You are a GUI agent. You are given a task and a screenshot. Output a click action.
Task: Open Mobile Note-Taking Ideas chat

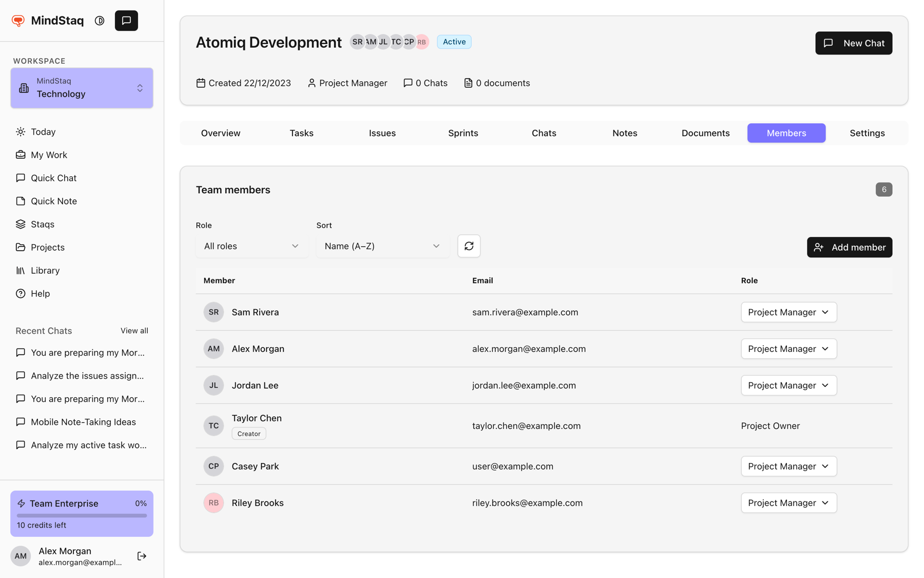pos(82,422)
